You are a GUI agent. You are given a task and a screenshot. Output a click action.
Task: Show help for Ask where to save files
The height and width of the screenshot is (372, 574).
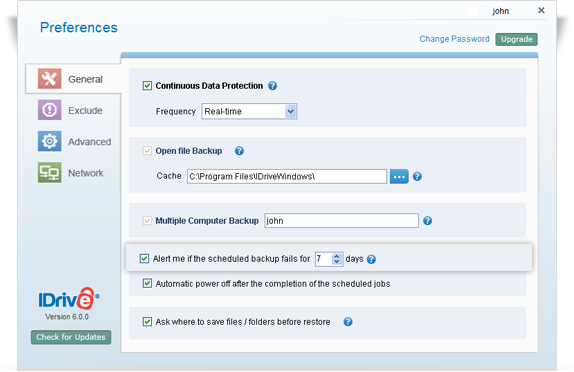coord(348,322)
